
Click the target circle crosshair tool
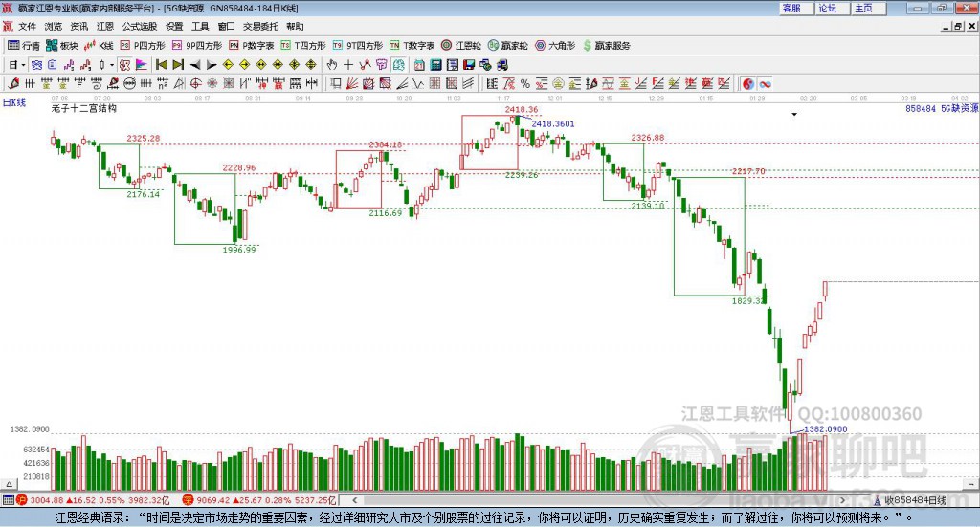(195, 83)
